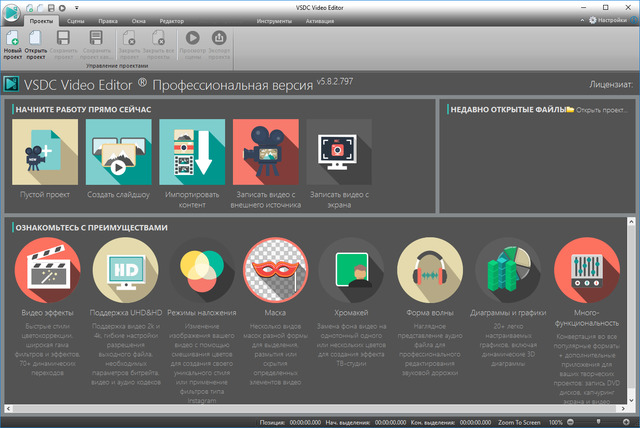
Task: Start a Пустой проект from the tile
Action: [x=42, y=152]
